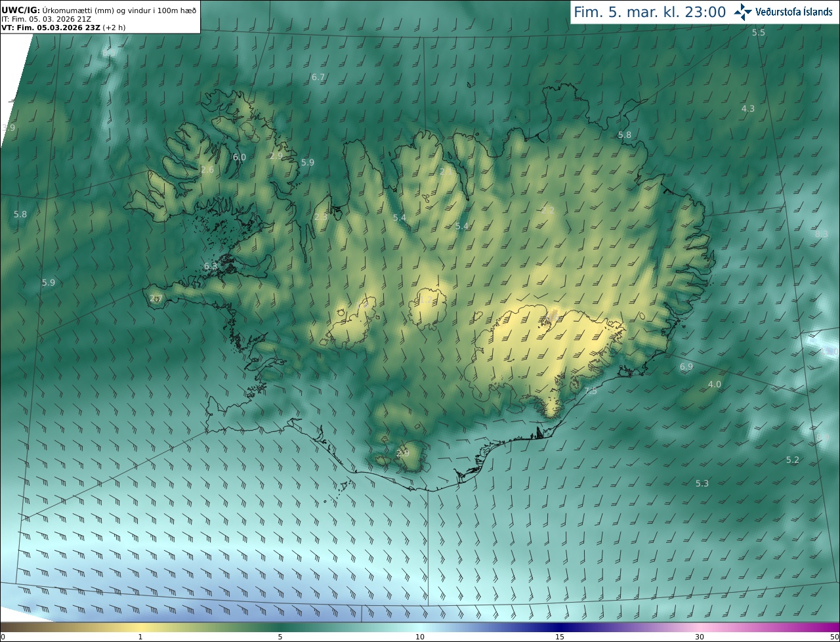Click the 2.3 value label on the map
The height and width of the screenshot is (642, 840).
click(x=321, y=217)
